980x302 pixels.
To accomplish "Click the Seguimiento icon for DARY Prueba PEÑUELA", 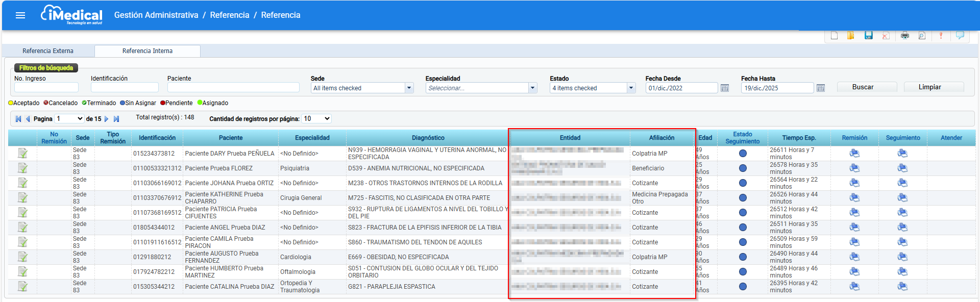I will 902,153.
